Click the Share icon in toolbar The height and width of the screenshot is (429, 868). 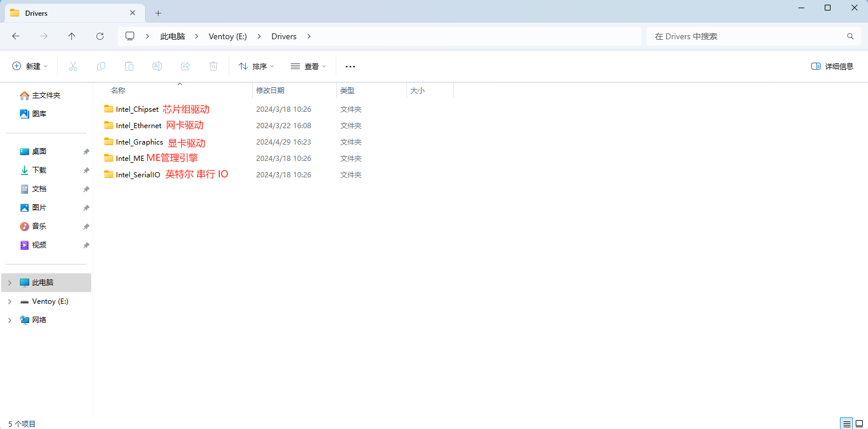(185, 66)
